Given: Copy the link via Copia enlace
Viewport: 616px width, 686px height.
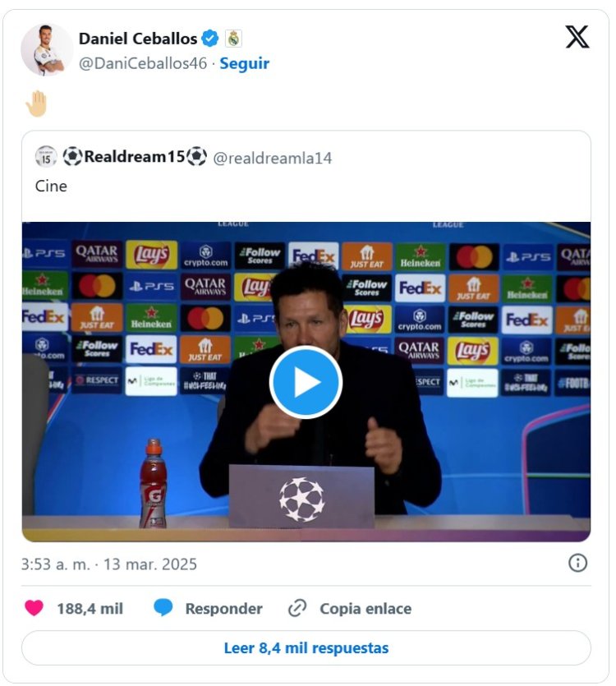Looking at the screenshot, I should pos(365,609).
